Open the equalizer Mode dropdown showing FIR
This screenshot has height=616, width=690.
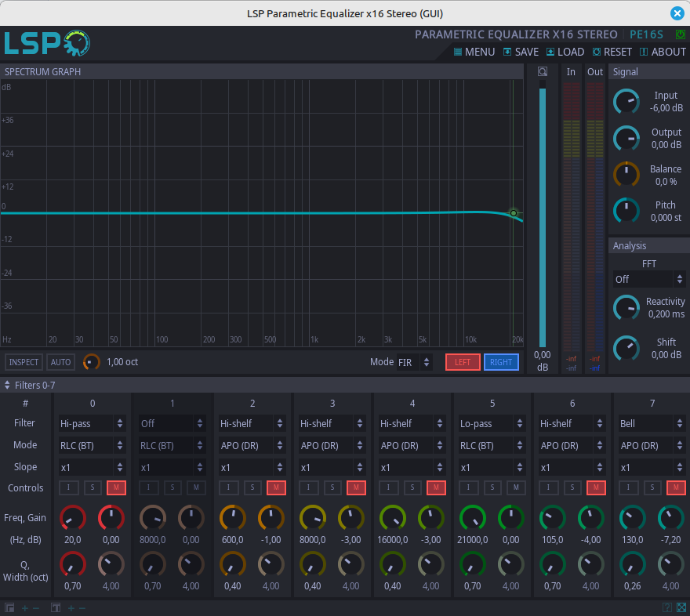pyautogui.click(x=414, y=362)
